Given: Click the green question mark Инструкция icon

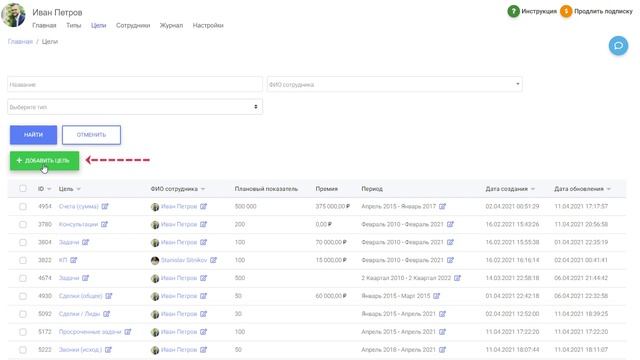Looking at the screenshot, I should coord(513,11).
